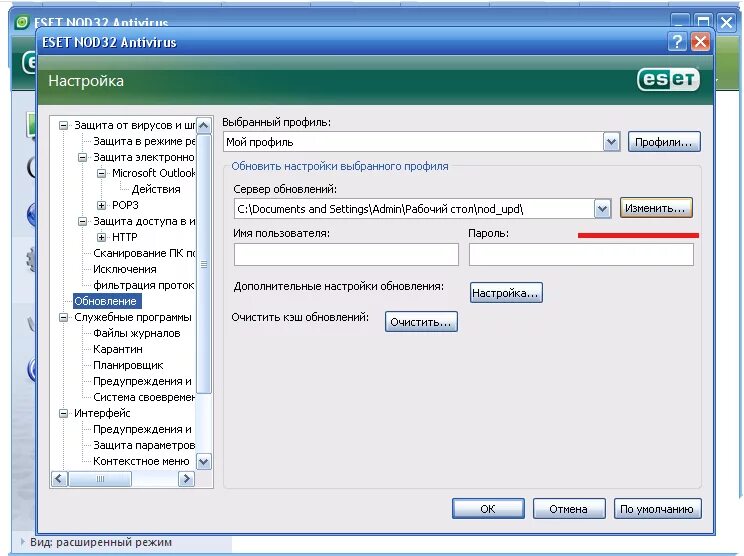Click the 'Профили...' button
The height and width of the screenshot is (556, 744).
pyautogui.click(x=664, y=142)
